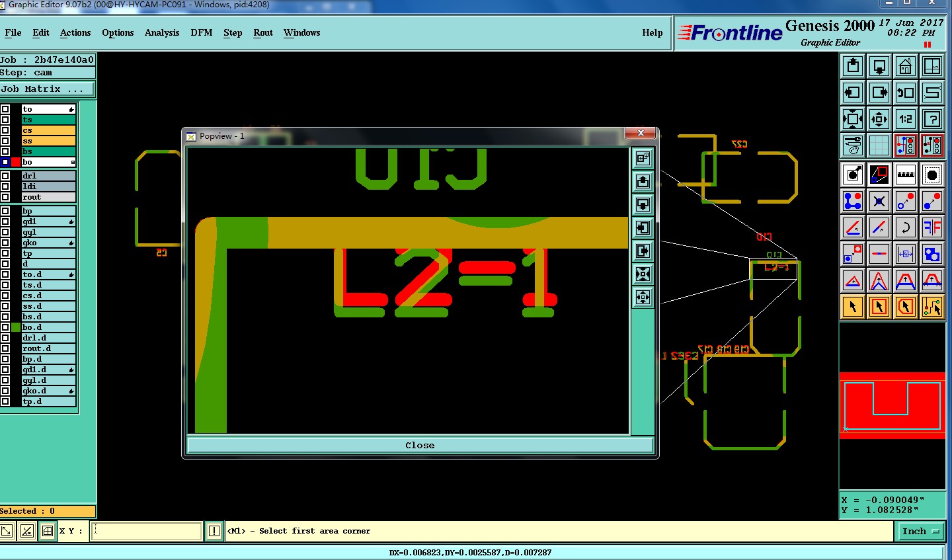Viewport: 952px width, 560px height.
Task: Toggle checkbox for layer drl
Action: [5, 176]
